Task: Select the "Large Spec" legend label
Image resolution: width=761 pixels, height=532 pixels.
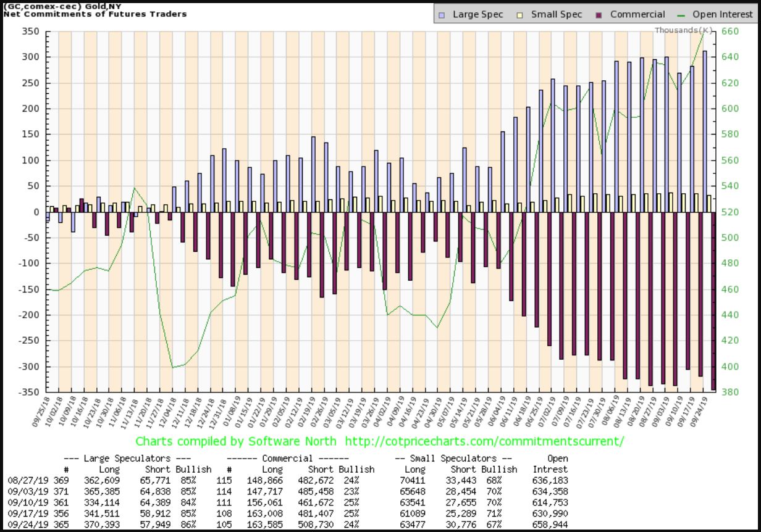Action: tap(478, 14)
